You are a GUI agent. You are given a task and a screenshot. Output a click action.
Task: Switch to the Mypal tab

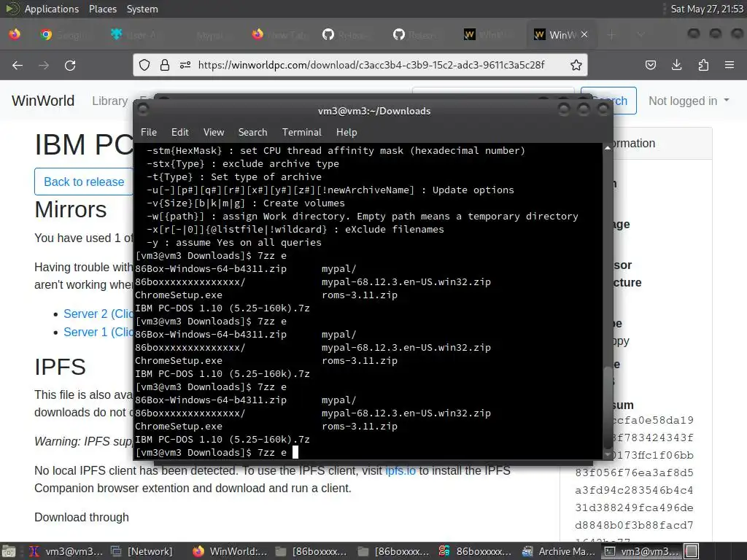[209, 35]
